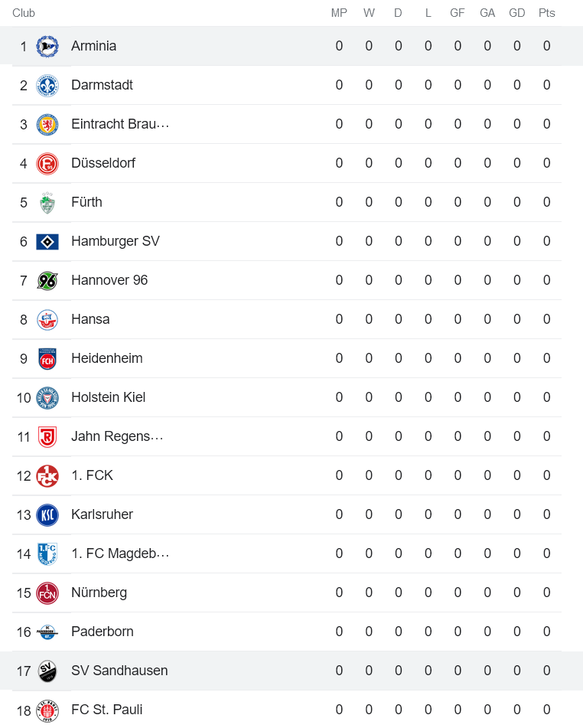Click the Darmstadt club crest

tap(48, 85)
